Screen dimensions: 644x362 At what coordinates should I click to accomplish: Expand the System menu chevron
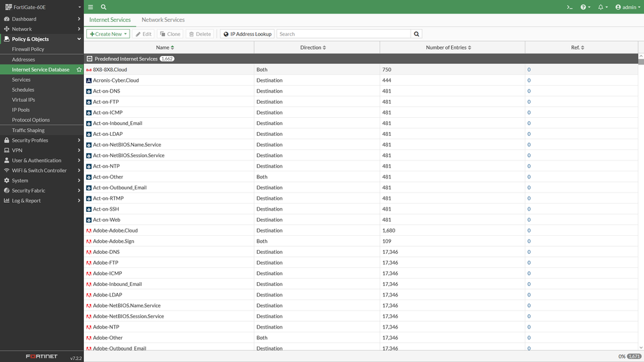[x=79, y=180]
